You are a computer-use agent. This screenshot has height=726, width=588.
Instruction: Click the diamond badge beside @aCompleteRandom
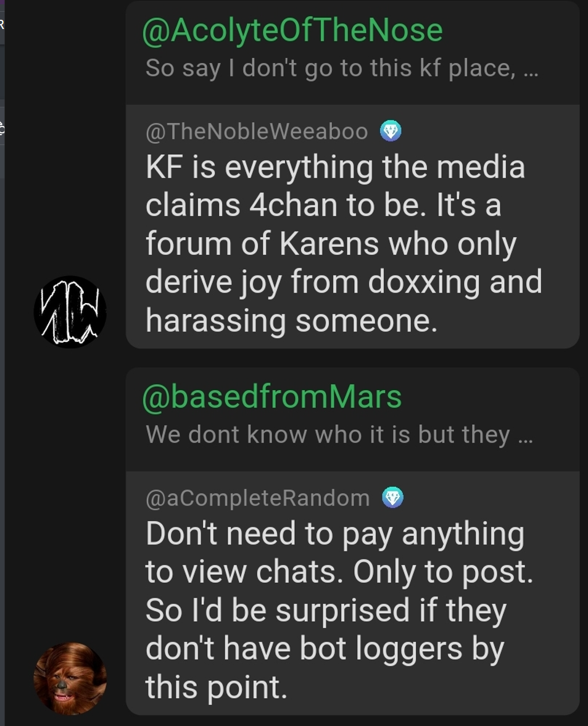[393, 498]
